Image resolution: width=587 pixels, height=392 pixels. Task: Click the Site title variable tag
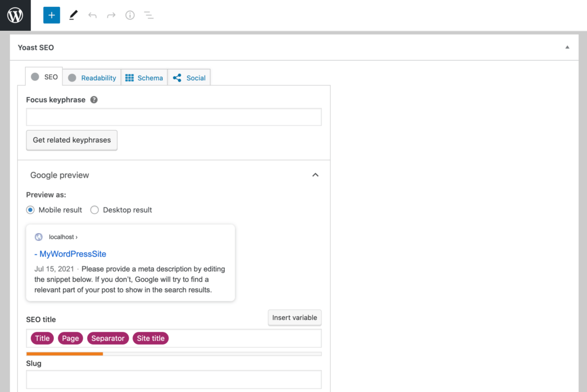[x=151, y=339]
